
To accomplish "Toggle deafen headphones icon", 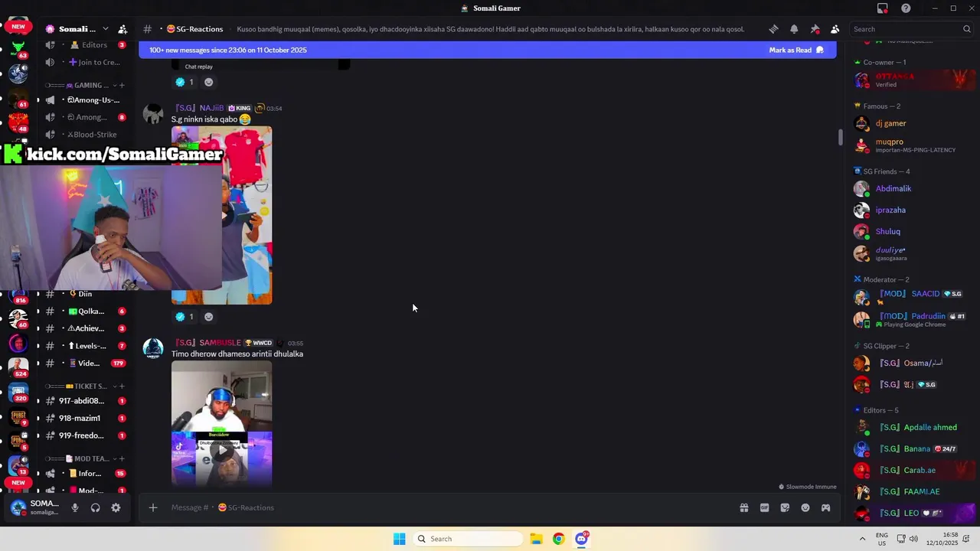I will click(95, 507).
